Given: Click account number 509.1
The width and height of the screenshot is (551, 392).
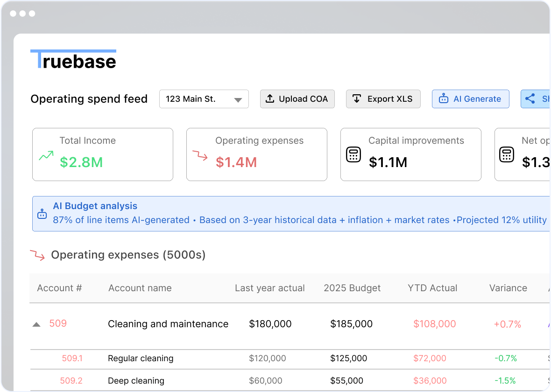Looking at the screenshot, I should click(x=72, y=358).
